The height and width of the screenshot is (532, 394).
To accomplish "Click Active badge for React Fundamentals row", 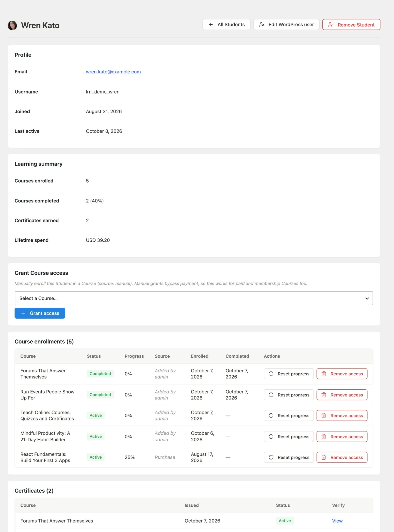I will [96, 457].
